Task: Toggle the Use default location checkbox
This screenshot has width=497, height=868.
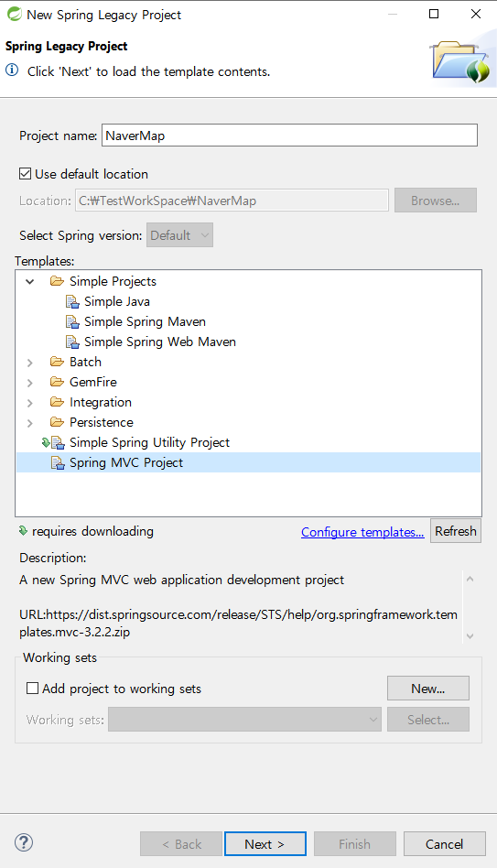Action: click(25, 174)
